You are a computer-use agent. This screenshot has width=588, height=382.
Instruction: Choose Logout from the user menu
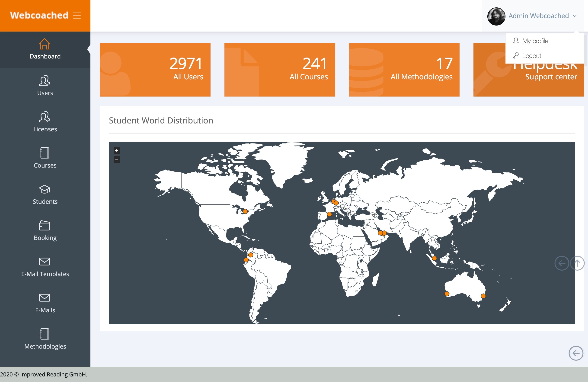tap(544, 56)
